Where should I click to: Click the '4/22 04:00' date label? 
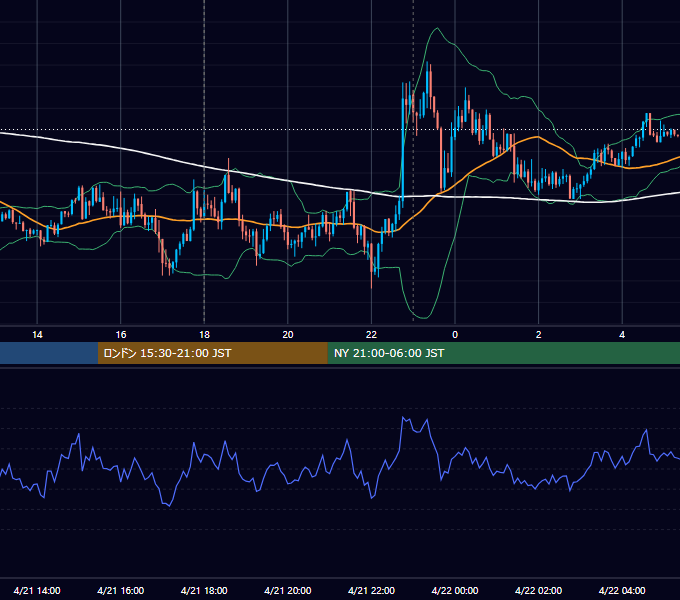pos(622,590)
